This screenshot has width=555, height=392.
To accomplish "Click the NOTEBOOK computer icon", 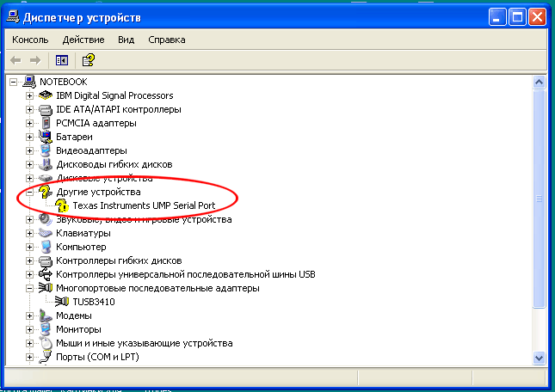I will click(29, 82).
